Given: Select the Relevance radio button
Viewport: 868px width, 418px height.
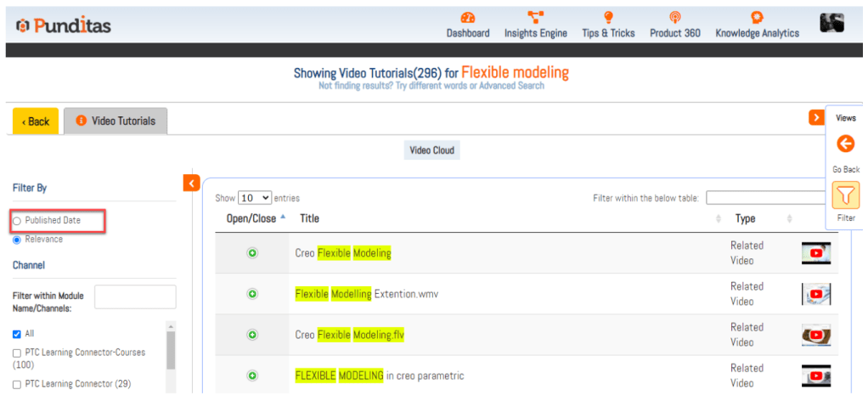Looking at the screenshot, I should (x=18, y=240).
